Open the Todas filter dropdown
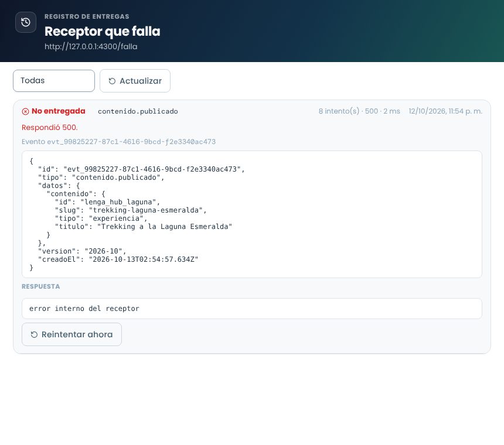Image resolution: width=504 pixels, height=445 pixels. pyautogui.click(x=54, y=81)
